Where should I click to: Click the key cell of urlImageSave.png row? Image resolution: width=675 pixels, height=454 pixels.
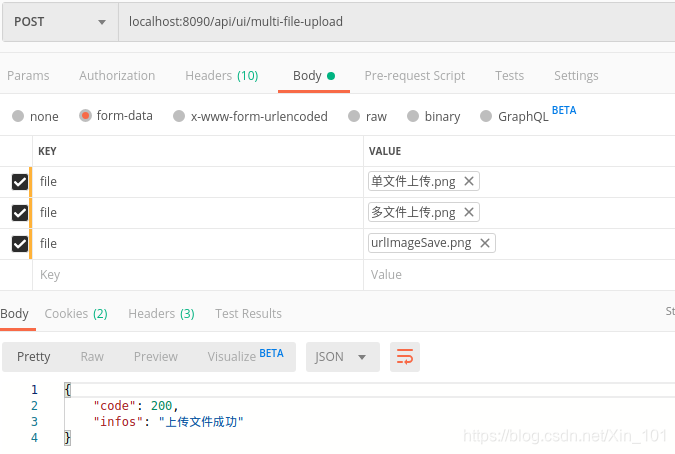(198, 244)
